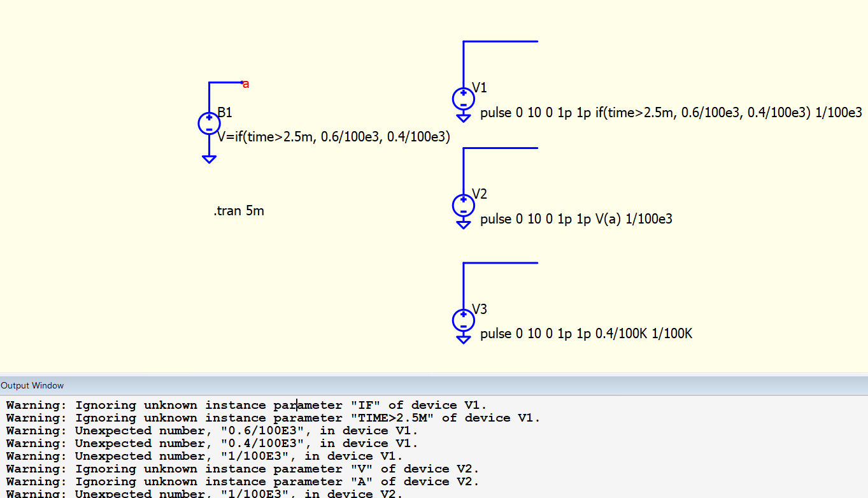Screen dimensions: 868x498
Task: Select the V1 voltage source symbol
Action: coord(464,99)
